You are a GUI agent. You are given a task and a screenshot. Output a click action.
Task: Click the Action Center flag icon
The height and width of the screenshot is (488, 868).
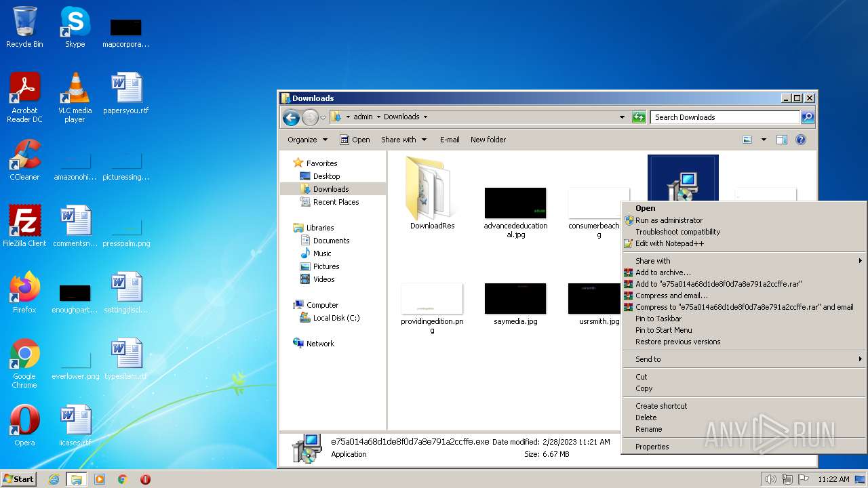[803, 479]
